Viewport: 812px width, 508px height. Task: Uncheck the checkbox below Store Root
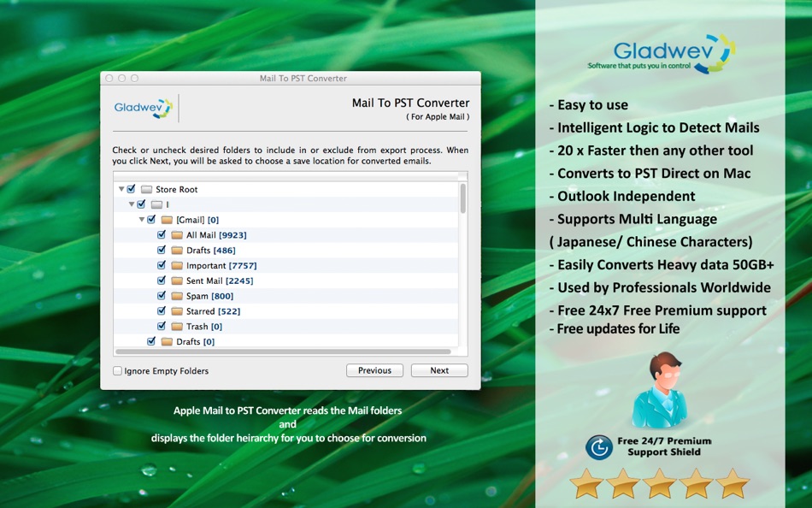(x=141, y=204)
